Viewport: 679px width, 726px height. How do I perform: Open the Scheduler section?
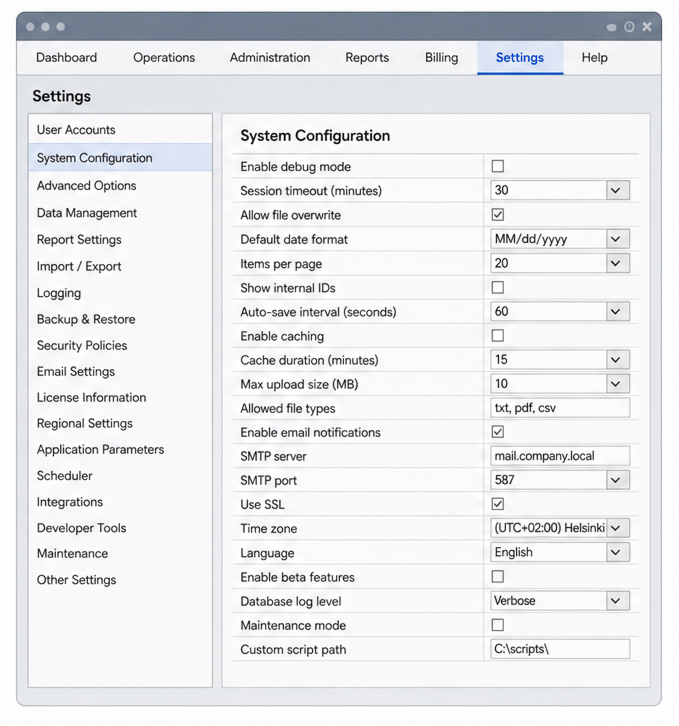pyautogui.click(x=120, y=476)
